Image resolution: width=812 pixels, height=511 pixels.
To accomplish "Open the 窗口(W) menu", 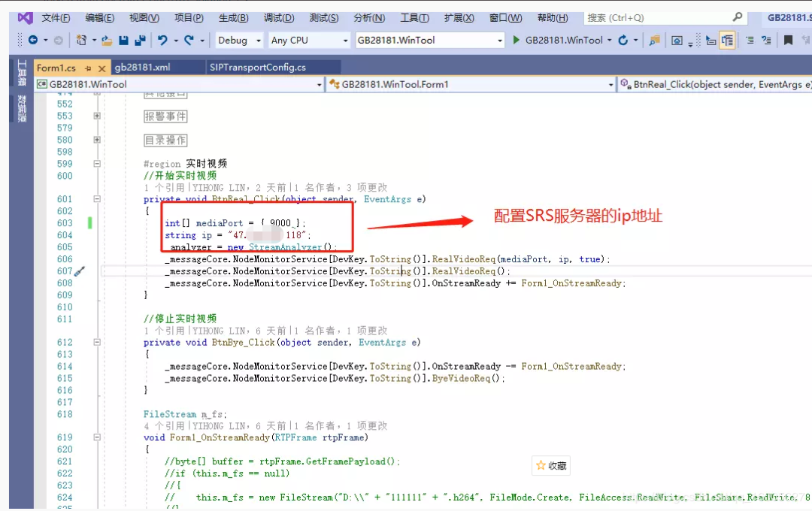I will 505,17.
